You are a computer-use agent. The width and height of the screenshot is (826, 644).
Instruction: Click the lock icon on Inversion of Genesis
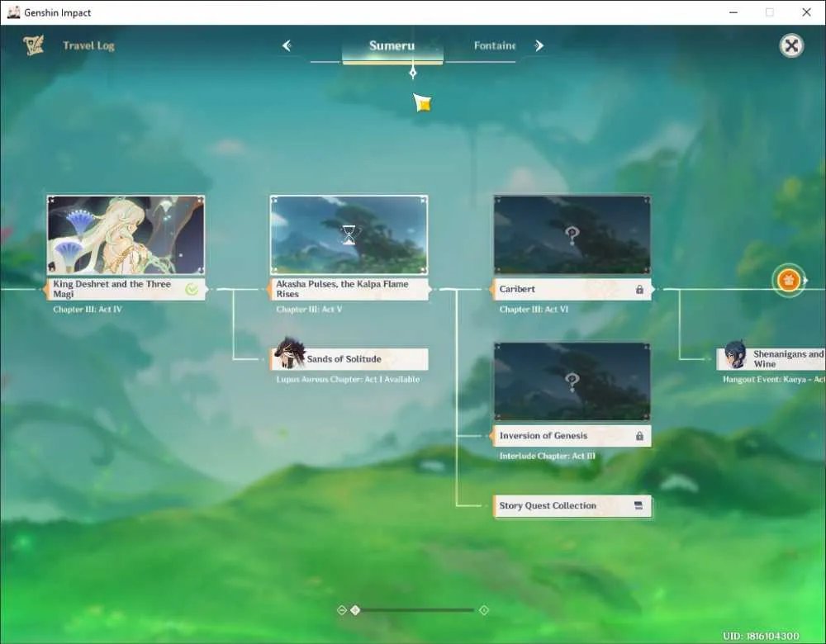coord(639,436)
